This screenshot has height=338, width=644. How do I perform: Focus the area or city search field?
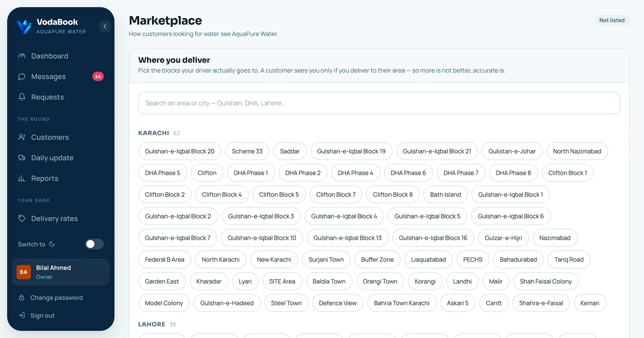point(379,103)
